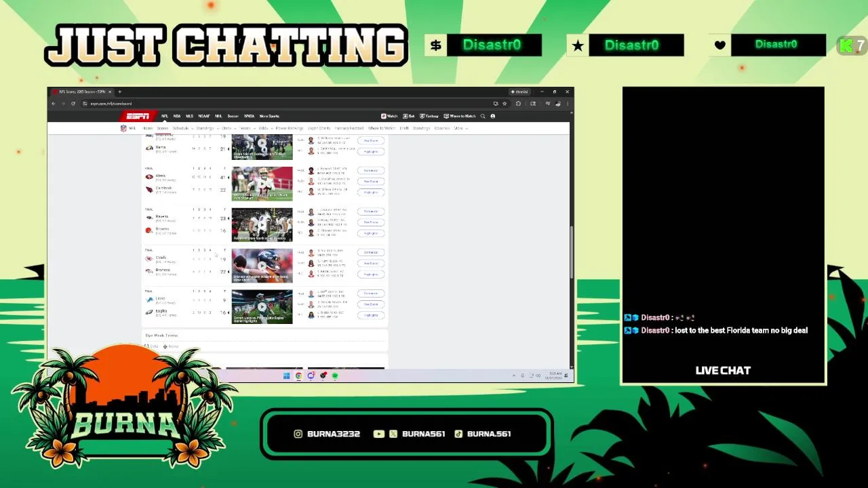Expand the Standings sub-nav dropdown
The image size is (868, 488).
tap(207, 128)
